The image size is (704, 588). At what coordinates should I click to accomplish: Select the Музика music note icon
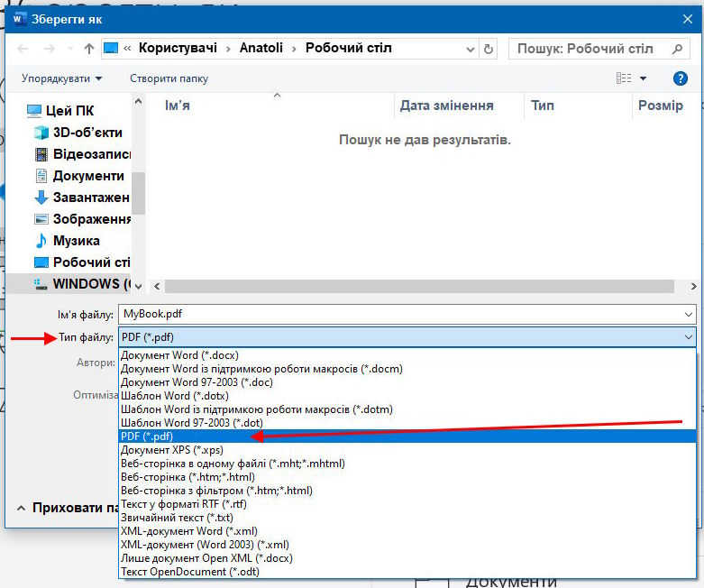[x=41, y=240]
